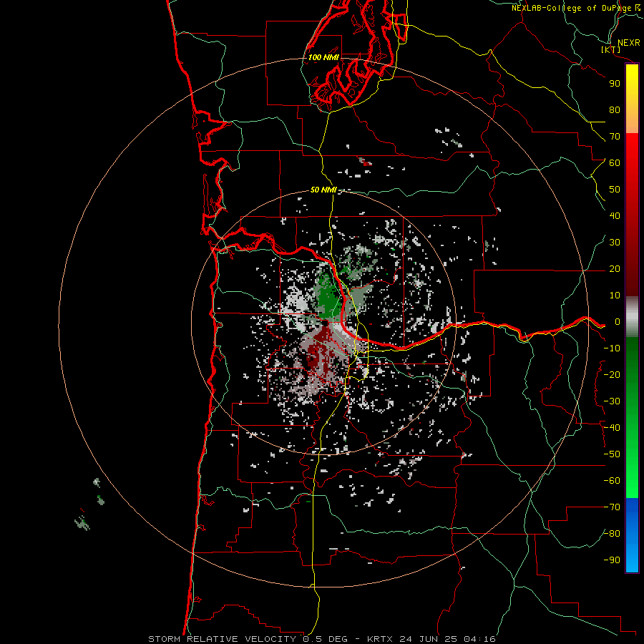This screenshot has height=644, width=644.
Task: Click the "STORM RELATIVE VELOCITY" product title
Action: [x=222, y=639]
